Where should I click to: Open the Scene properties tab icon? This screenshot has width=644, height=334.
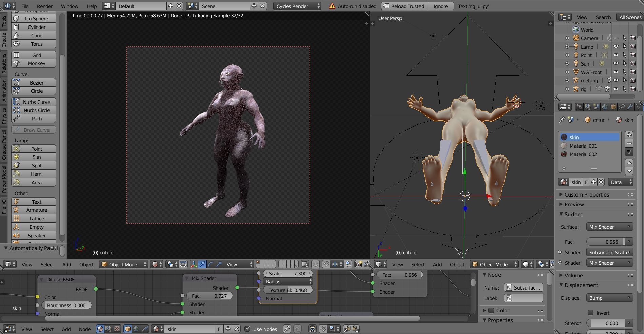[596, 107]
